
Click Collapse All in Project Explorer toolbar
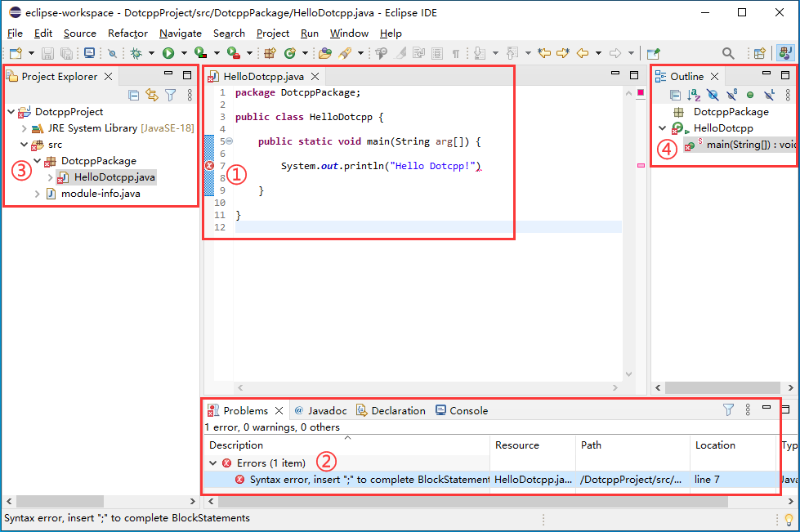click(x=134, y=95)
